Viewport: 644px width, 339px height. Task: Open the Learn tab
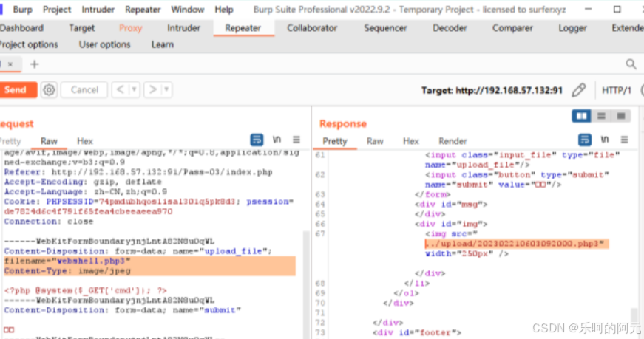click(x=162, y=44)
